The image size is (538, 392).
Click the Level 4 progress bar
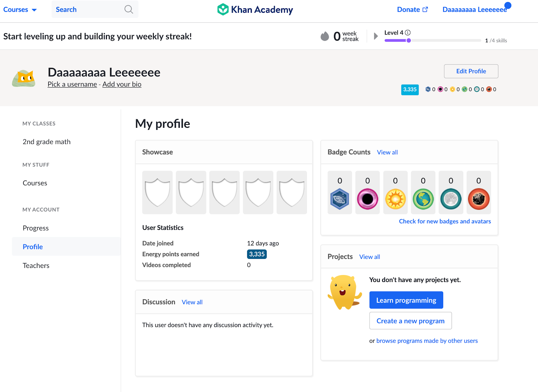433,40
